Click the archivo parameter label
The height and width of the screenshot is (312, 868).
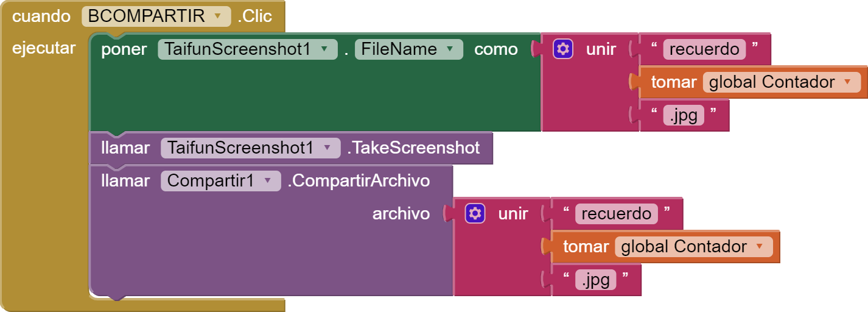coord(401,213)
